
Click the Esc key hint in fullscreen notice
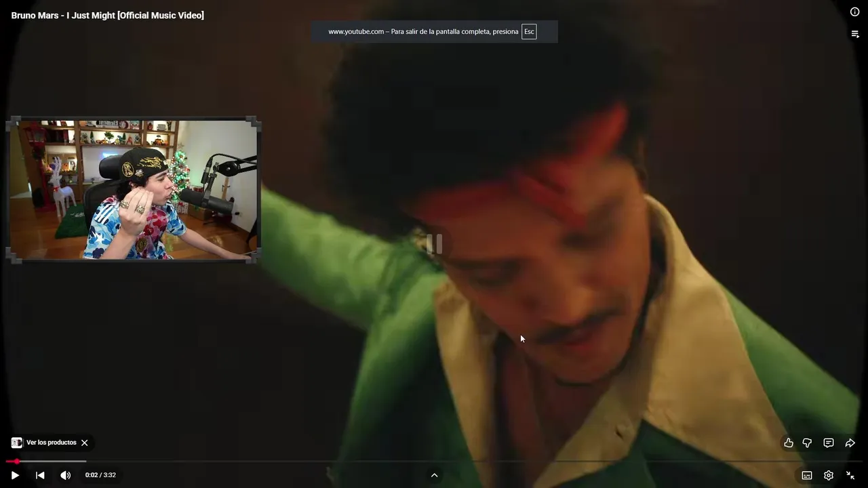(529, 32)
